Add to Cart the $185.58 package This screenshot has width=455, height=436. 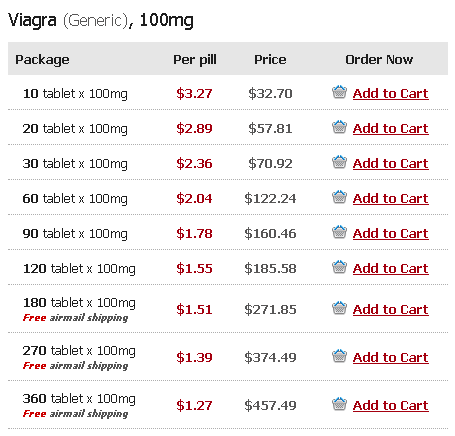coord(391,269)
